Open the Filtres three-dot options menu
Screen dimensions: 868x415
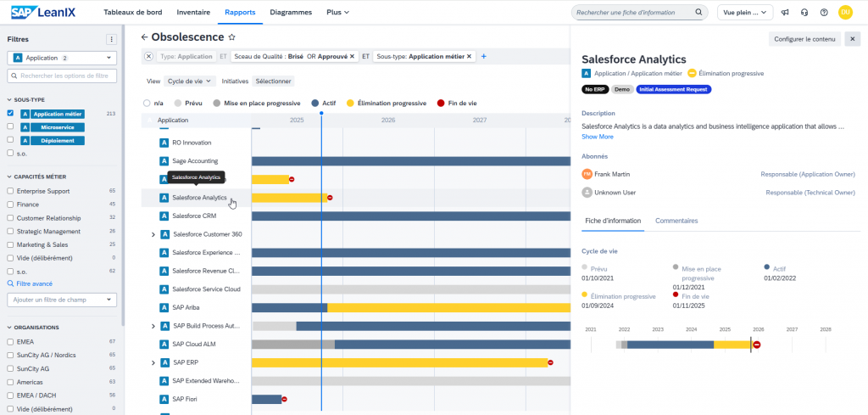[111, 39]
